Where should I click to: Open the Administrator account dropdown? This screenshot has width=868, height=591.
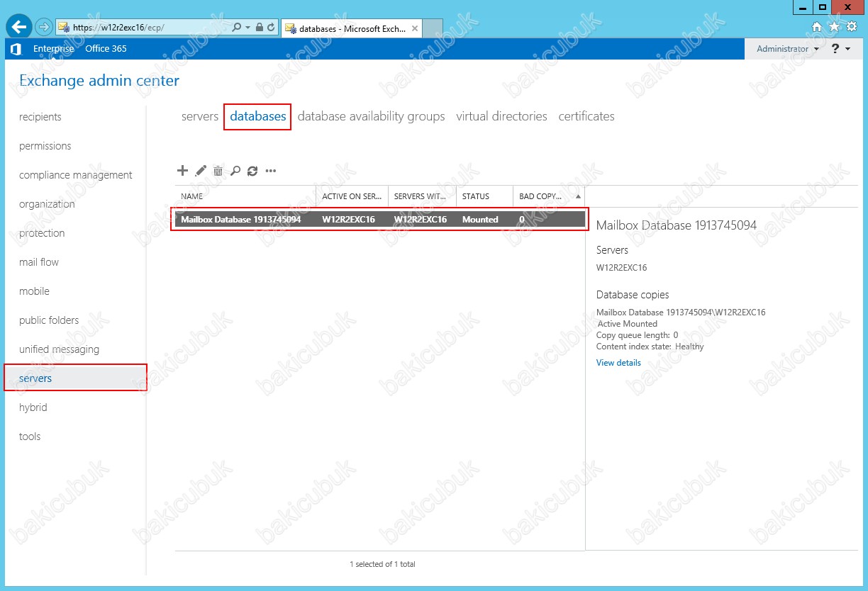787,49
